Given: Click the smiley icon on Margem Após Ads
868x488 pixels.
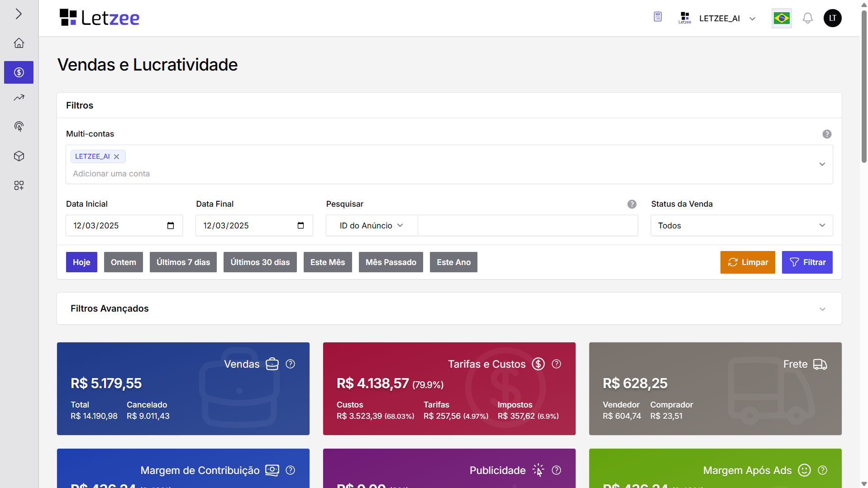Looking at the screenshot, I should (x=804, y=470).
